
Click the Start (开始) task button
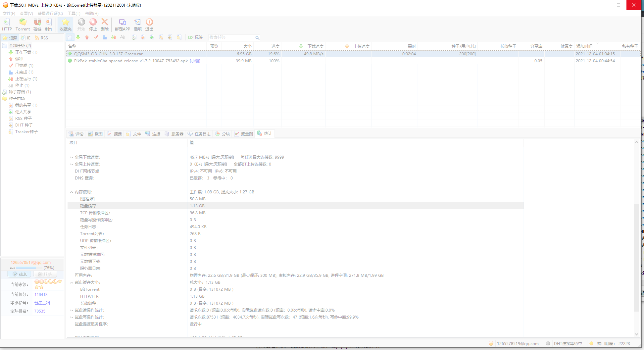pyautogui.click(x=81, y=25)
